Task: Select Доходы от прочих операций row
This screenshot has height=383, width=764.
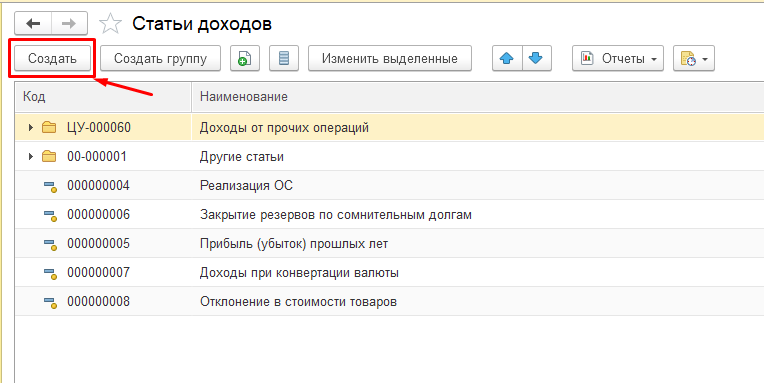Action: point(390,128)
